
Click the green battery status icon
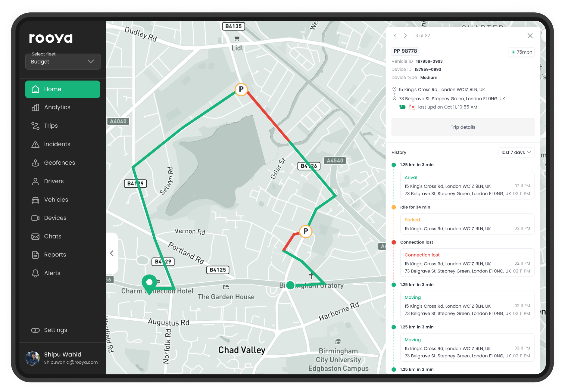tap(402, 107)
